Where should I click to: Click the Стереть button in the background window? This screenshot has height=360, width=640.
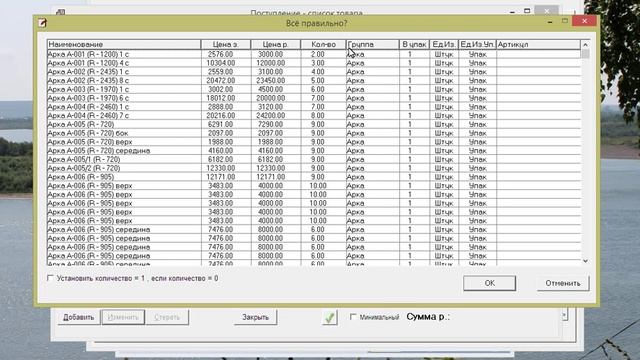[x=167, y=317]
